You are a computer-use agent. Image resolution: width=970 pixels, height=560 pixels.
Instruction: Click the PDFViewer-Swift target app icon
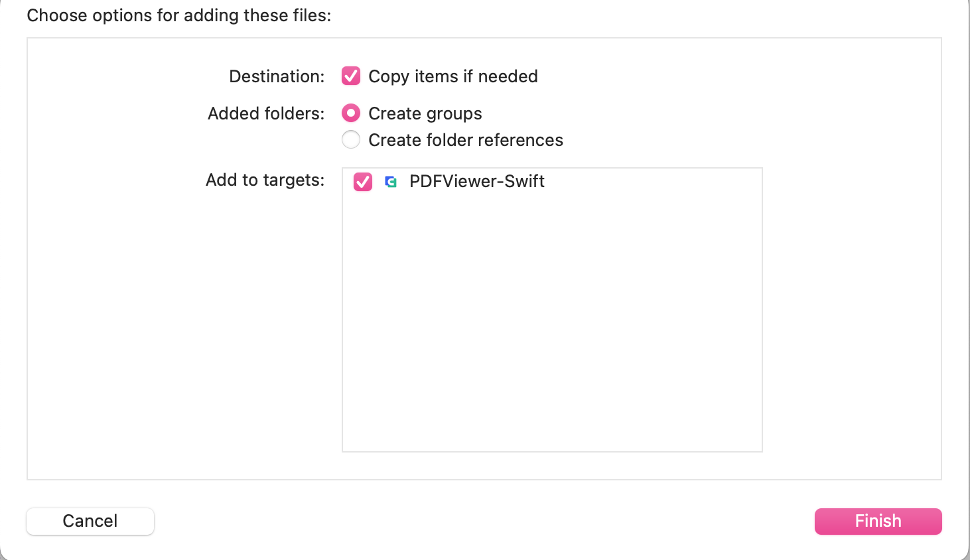coord(391,182)
